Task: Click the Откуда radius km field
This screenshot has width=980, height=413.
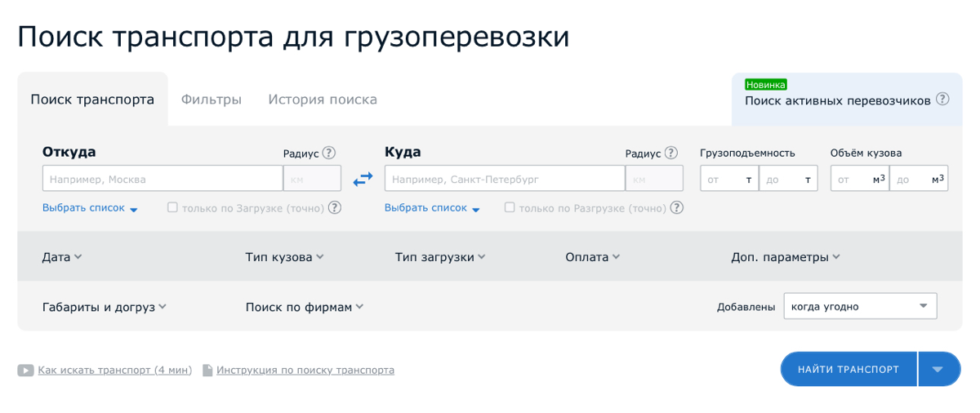Action: 312,179
